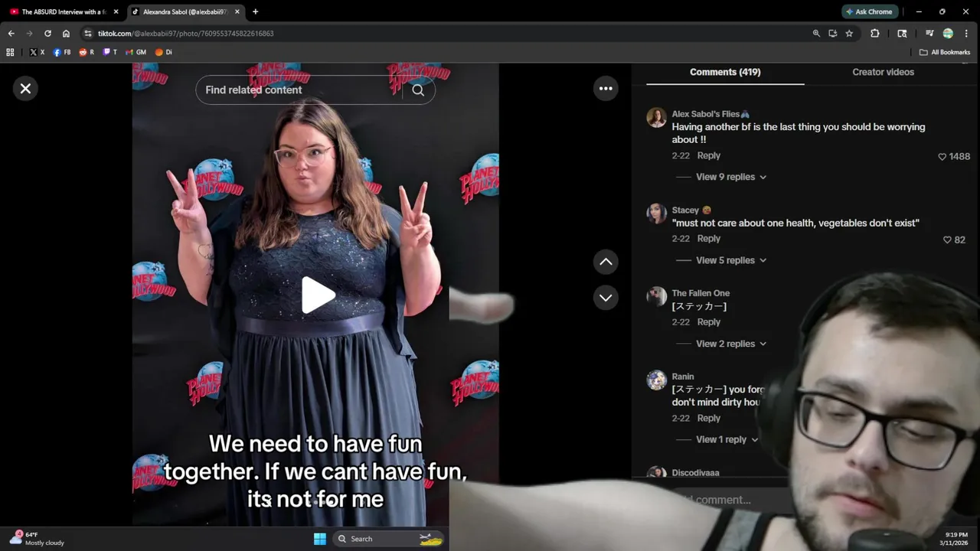
Task: Bookmark this page with star icon
Action: coord(849,34)
